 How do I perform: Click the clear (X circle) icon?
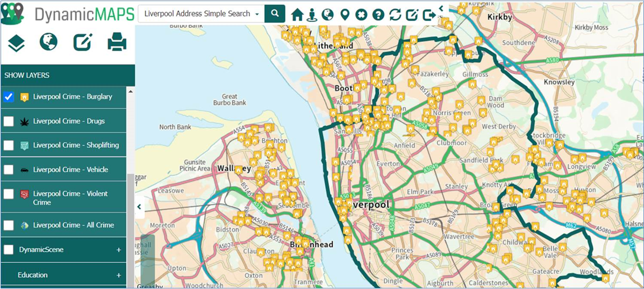[361, 14]
